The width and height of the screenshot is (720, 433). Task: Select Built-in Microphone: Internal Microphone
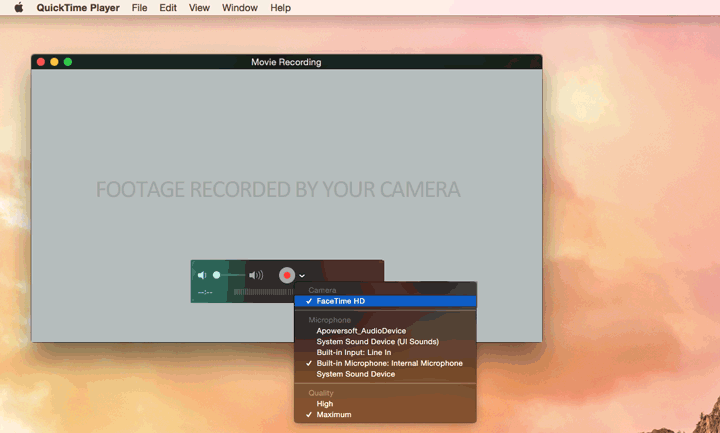point(389,363)
